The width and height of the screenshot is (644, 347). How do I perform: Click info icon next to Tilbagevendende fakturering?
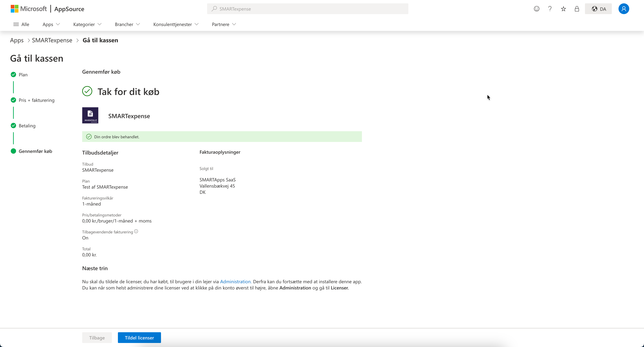click(x=136, y=231)
